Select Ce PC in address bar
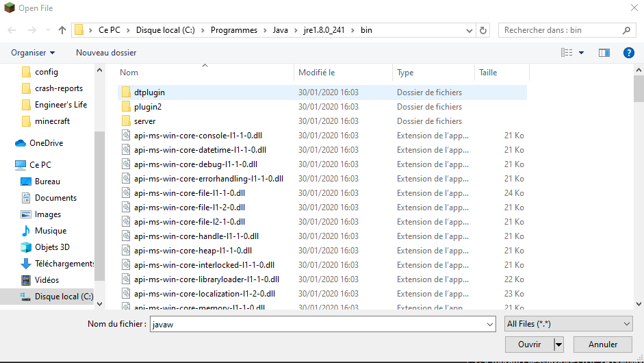644x363 pixels. point(110,30)
